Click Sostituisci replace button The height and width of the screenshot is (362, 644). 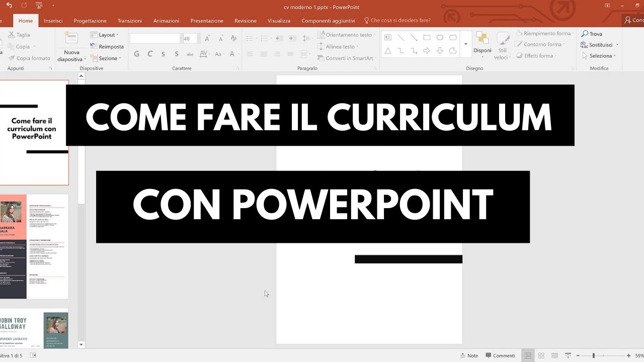599,45
